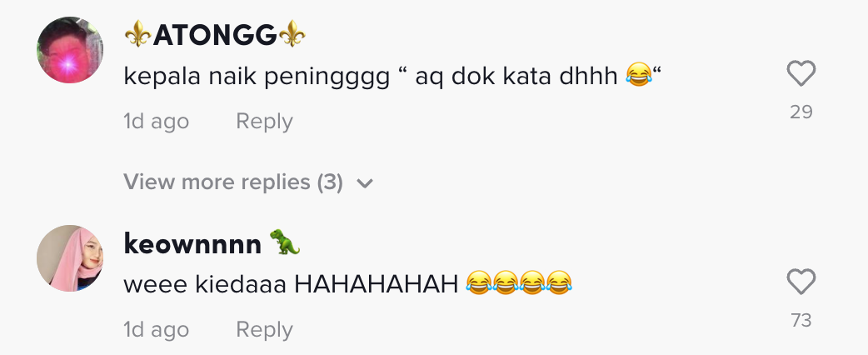Open keownnnn's profile picture

(x=70, y=258)
